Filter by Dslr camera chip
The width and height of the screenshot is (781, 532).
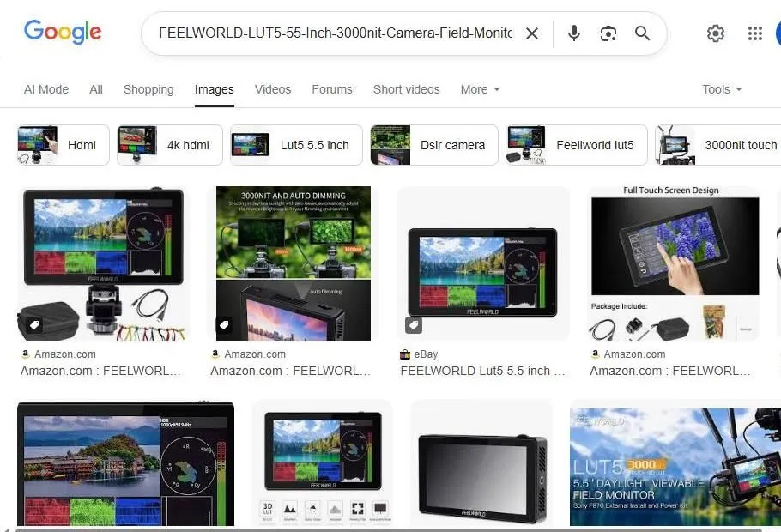click(x=434, y=145)
